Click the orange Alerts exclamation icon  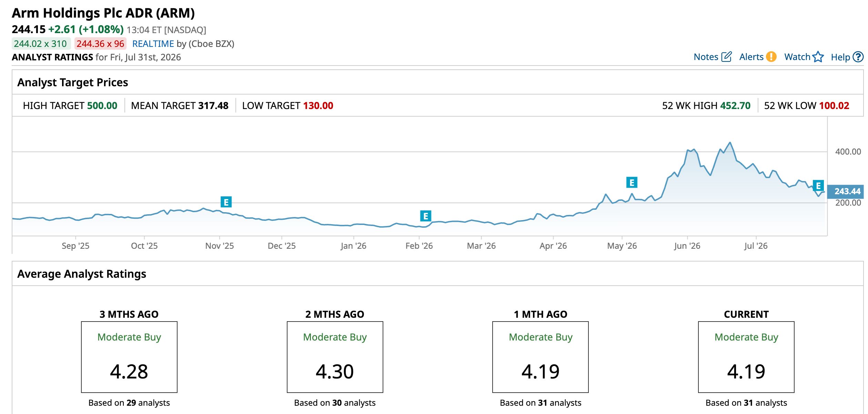tap(771, 57)
